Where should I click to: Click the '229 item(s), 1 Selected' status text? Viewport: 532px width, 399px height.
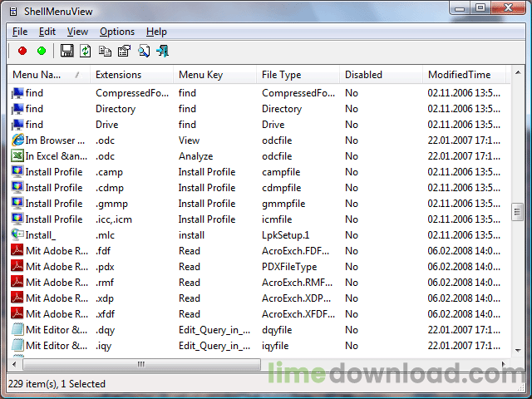57,384
